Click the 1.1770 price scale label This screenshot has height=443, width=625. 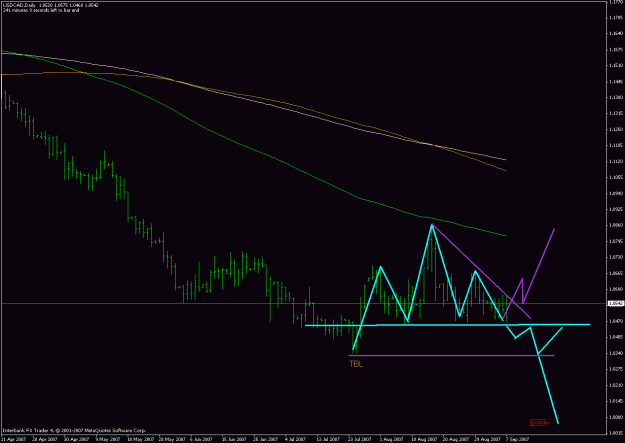[616, 2]
